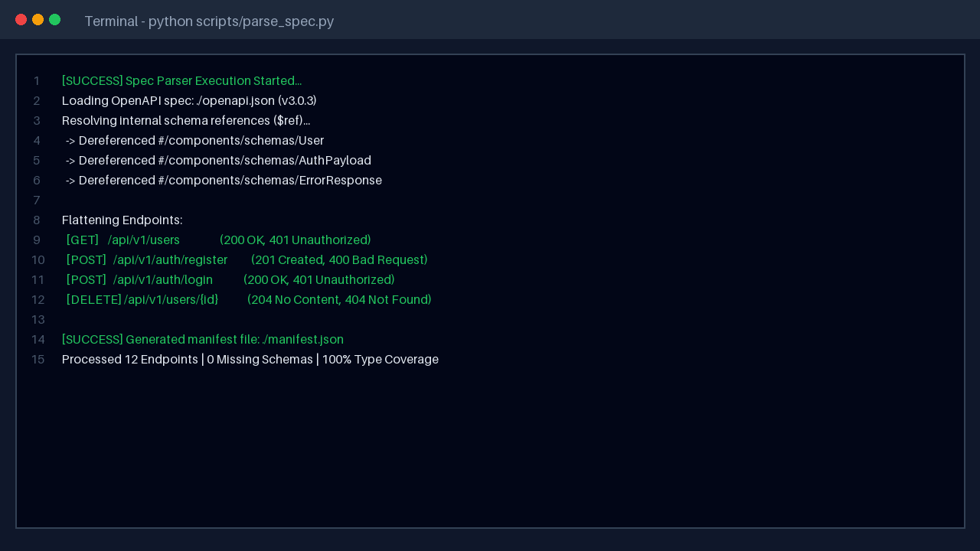Click the [POST] label on the login row
This screenshot has height=551, width=980.
coord(87,280)
